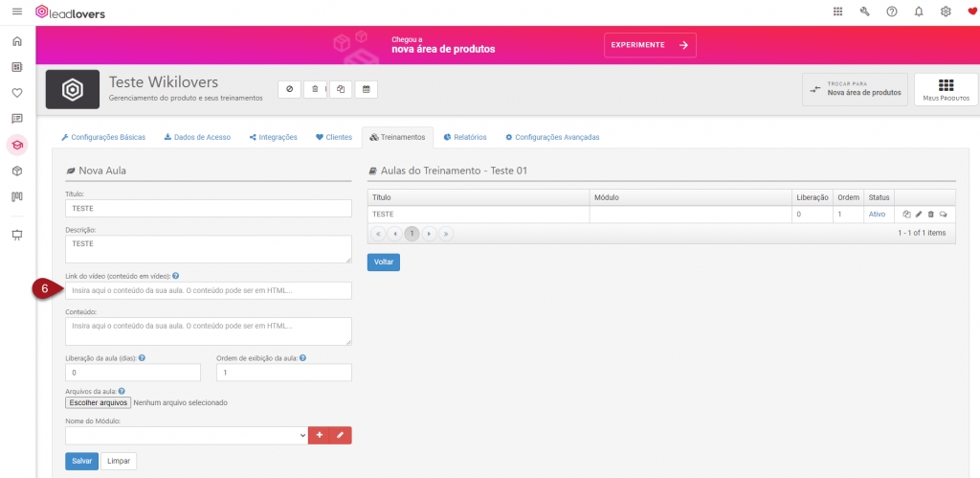
Task: Open the Configurações Básicas tab
Action: (x=103, y=137)
